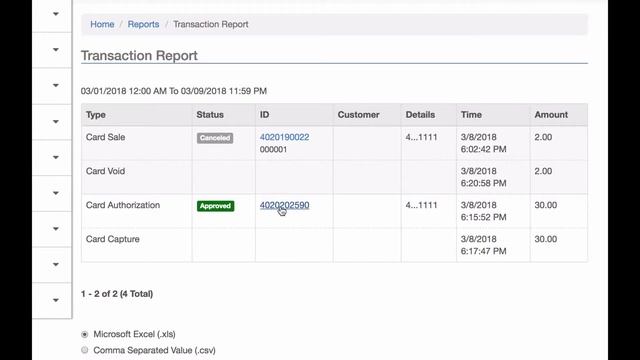Select the Comma Separated Value (.csv) option

pyautogui.click(x=84, y=350)
